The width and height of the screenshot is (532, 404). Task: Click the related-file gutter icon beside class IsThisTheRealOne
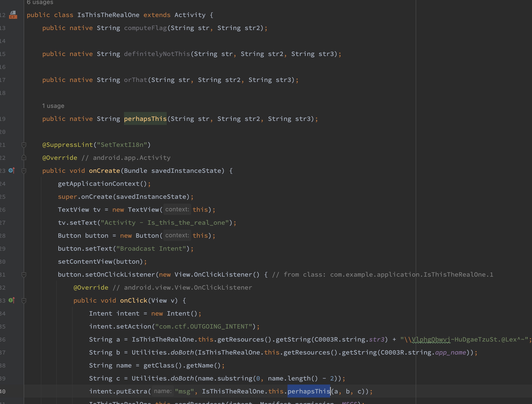(x=13, y=15)
